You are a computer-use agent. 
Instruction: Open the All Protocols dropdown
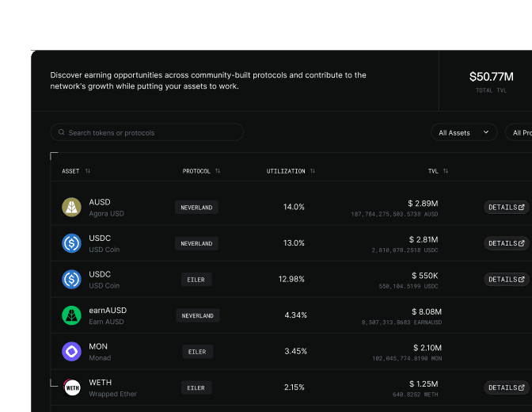[x=519, y=132]
